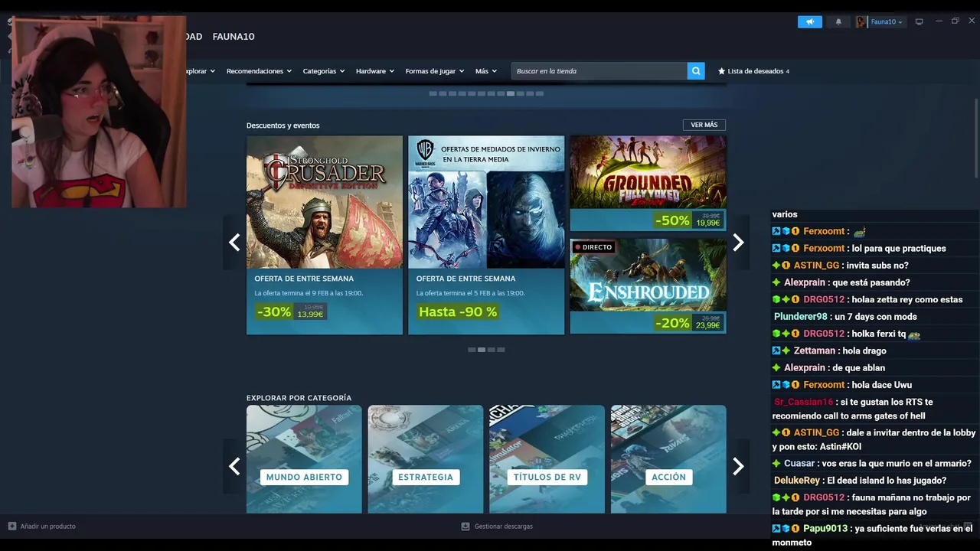Open the Fauna10 account dropdown
This screenshot has width=980, height=551.
click(x=887, y=21)
